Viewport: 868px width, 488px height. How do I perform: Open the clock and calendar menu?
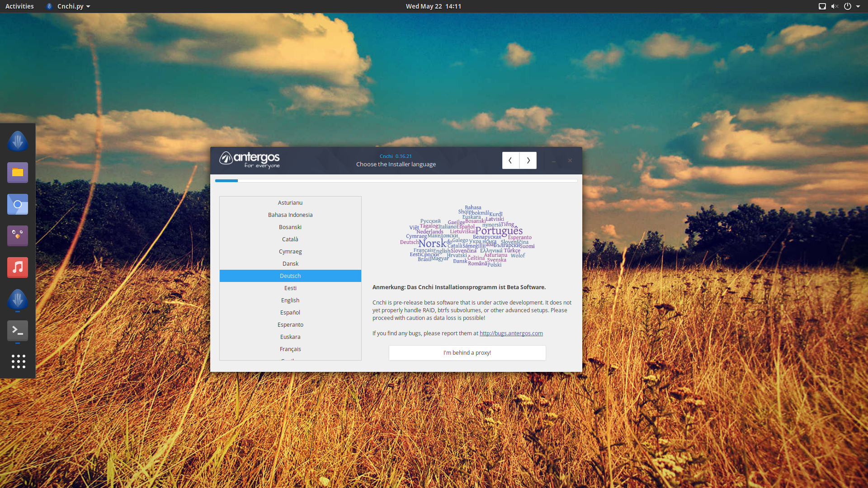pyautogui.click(x=433, y=6)
